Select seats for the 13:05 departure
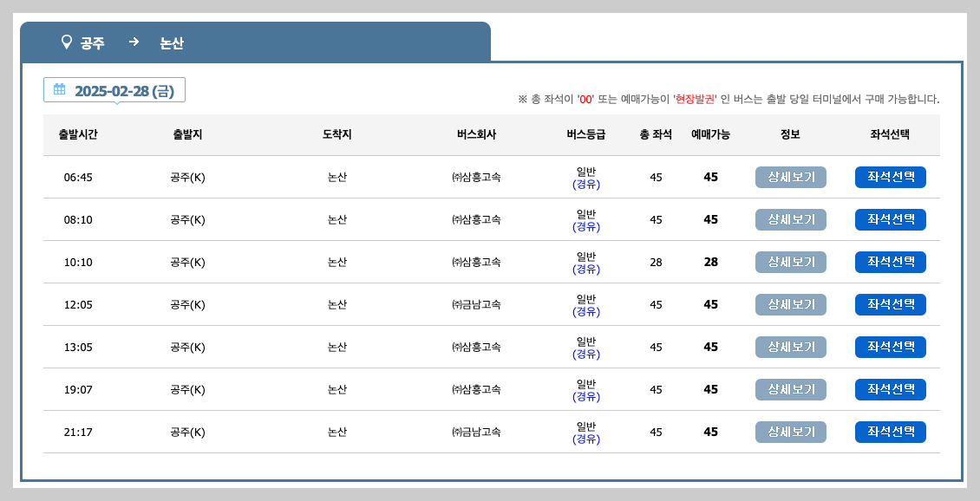Viewport: 980px width, 501px height. [x=891, y=347]
